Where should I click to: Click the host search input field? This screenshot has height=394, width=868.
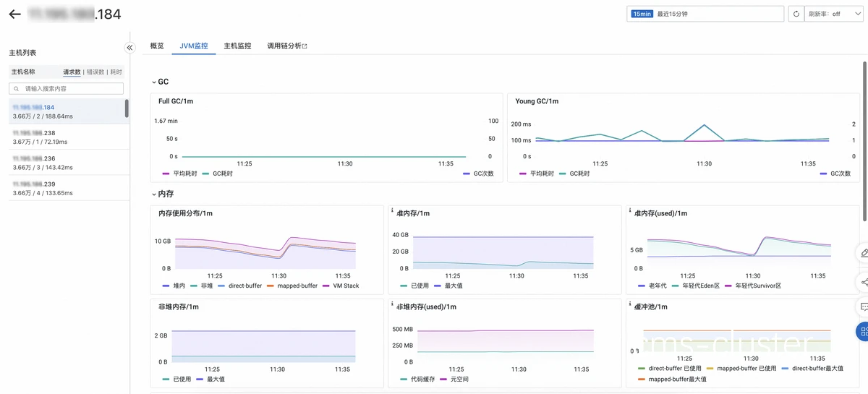[66, 88]
